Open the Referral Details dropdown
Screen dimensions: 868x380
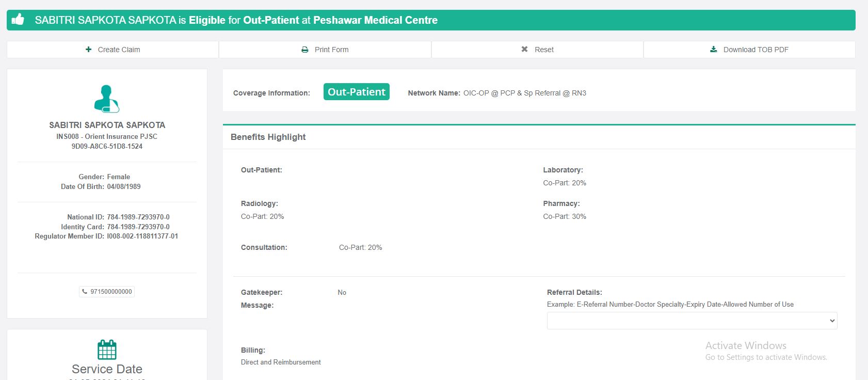(692, 321)
